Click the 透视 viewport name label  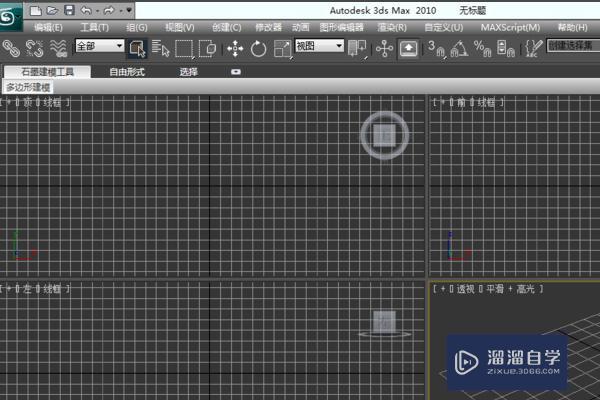pyautogui.click(x=466, y=289)
